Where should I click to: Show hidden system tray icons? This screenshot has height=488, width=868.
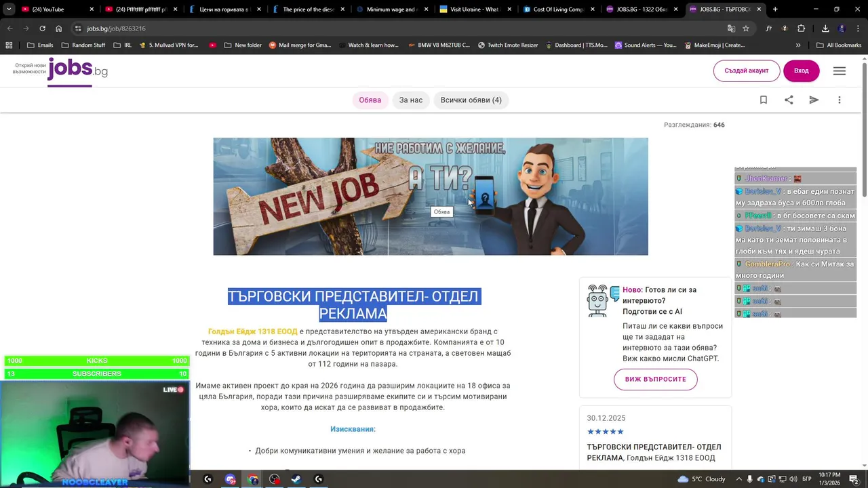pos(739,479)
